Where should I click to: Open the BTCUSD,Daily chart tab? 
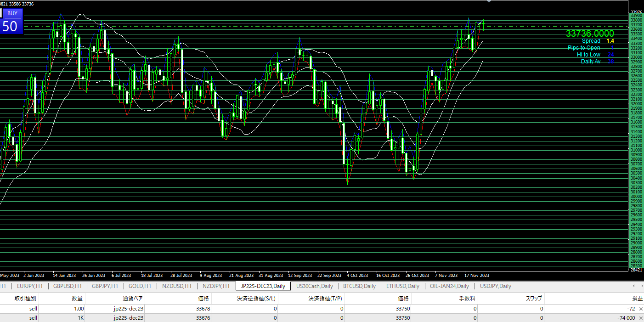359,286
